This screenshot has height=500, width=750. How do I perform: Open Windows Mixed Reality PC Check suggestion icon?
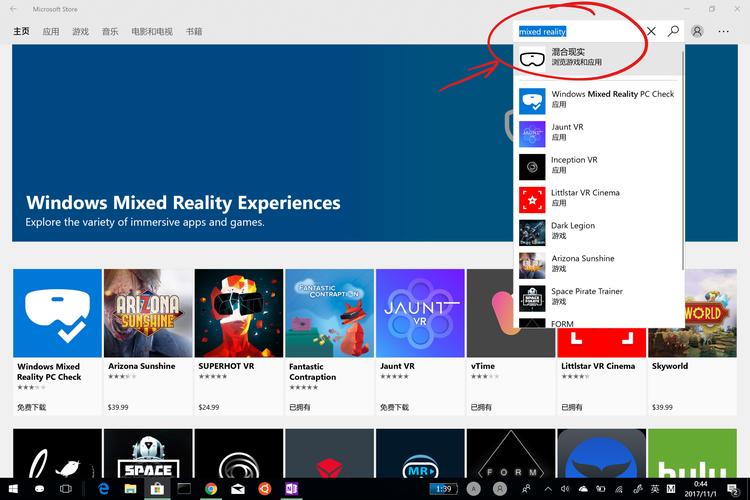[532, 101]
